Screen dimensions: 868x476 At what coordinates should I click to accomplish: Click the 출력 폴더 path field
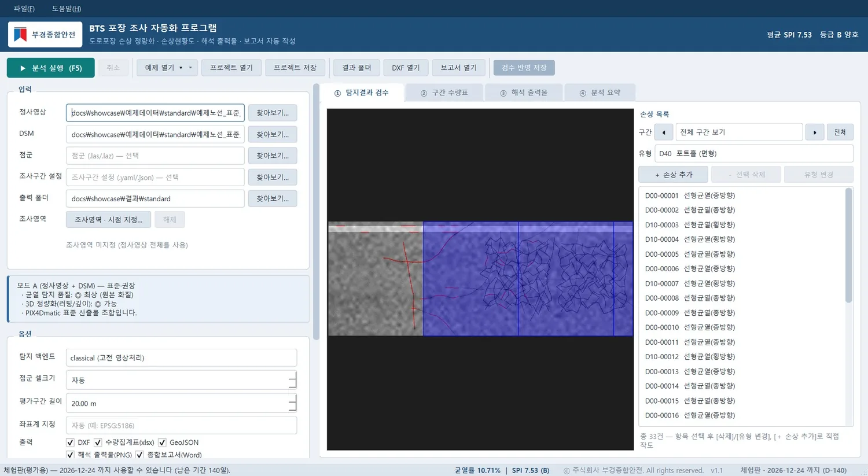pyautogui.click(x=155, y=199)
